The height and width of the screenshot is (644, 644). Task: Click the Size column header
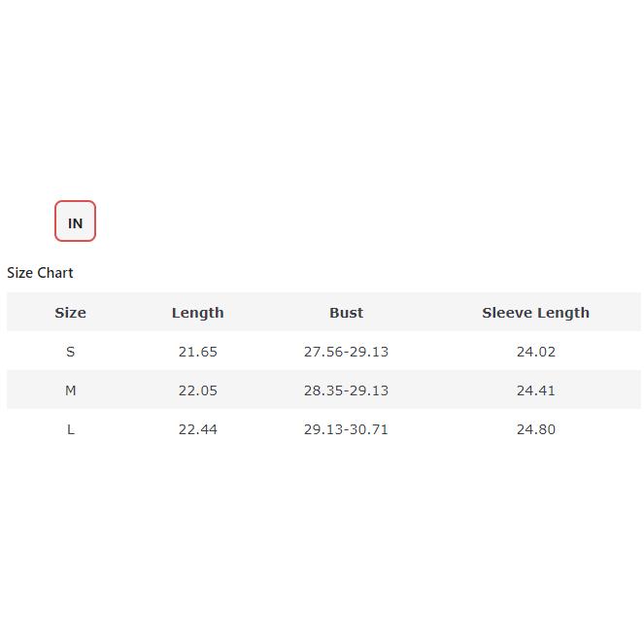coord(70,313)
